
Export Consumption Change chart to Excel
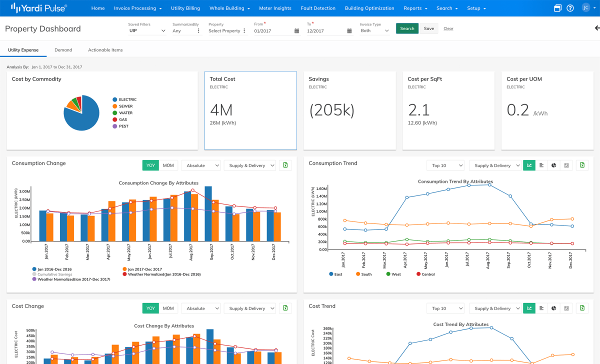click(x=285, y=165)
